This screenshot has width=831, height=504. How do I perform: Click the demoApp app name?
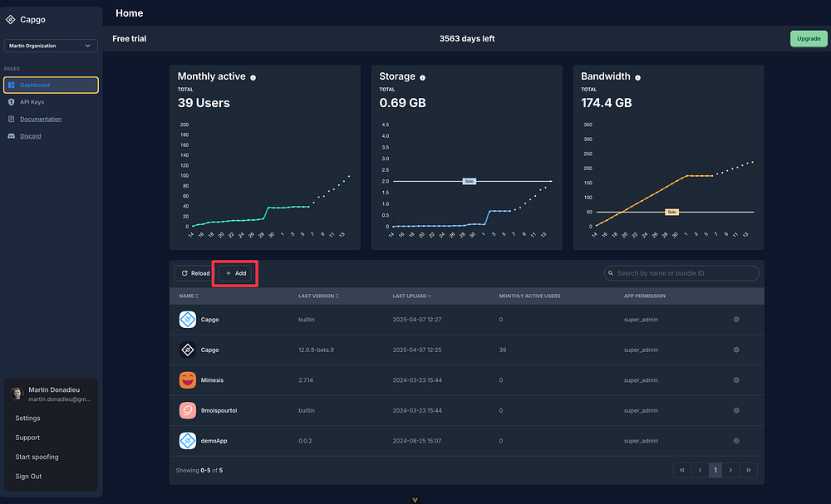(214, 440)
